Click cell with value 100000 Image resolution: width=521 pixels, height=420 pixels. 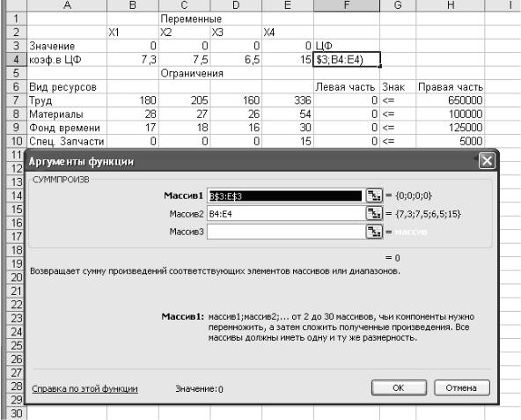[x=451, y=114]
